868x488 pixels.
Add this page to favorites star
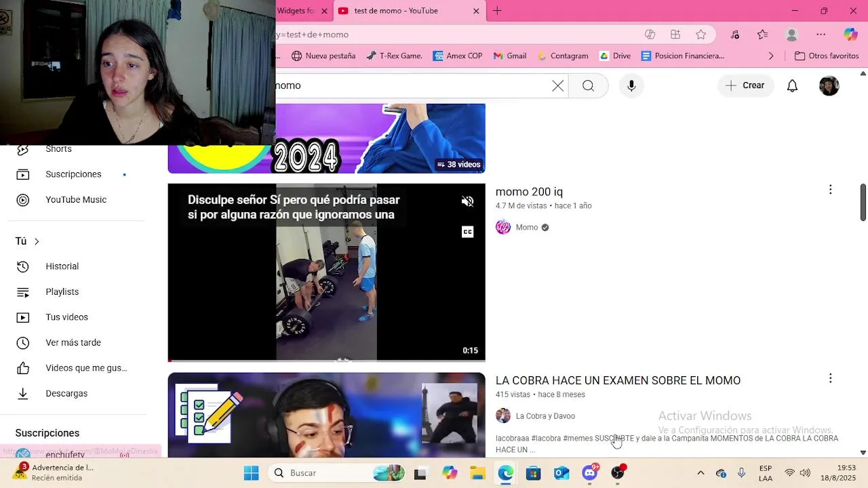coord(701,35)
